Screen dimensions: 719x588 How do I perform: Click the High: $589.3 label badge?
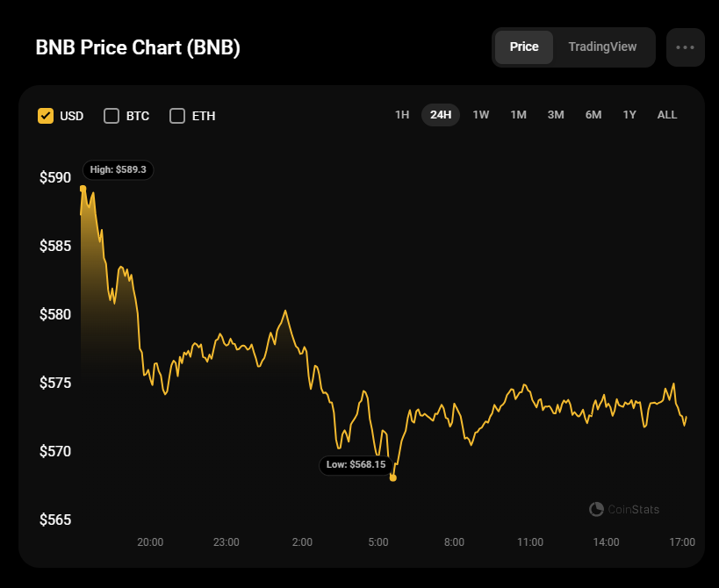pyautogui.click(x=118, y=169)
